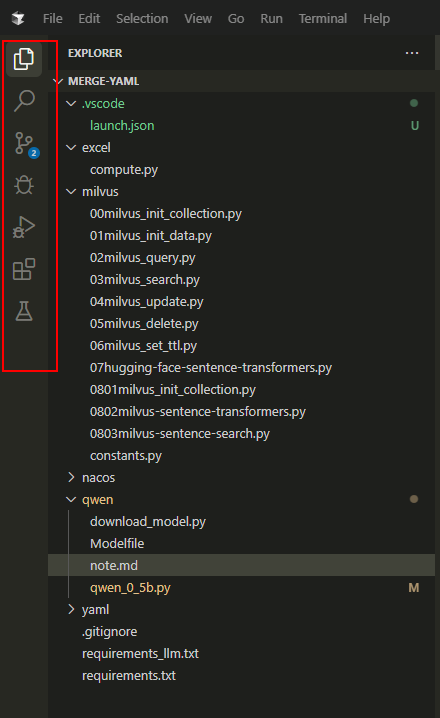Viewport: 440px width, 718px height.
Task: Open the Run and Debug view
Action: [x=24, y=227]
